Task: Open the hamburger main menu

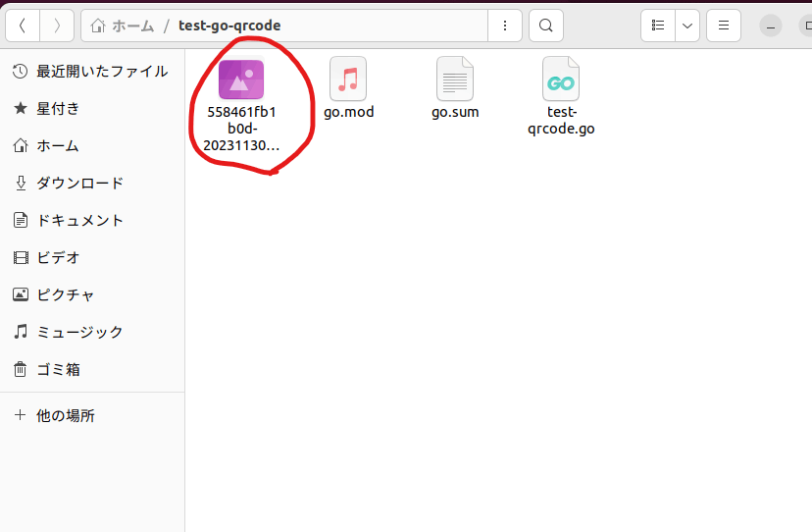Action: 724,26
